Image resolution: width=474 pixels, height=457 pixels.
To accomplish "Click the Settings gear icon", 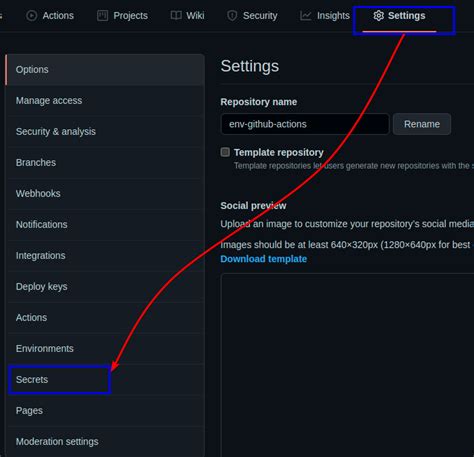I will point(378,16).
